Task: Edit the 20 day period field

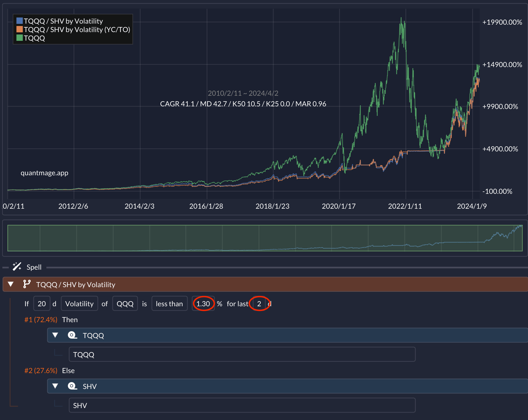Action: click(x=42, y=303)
